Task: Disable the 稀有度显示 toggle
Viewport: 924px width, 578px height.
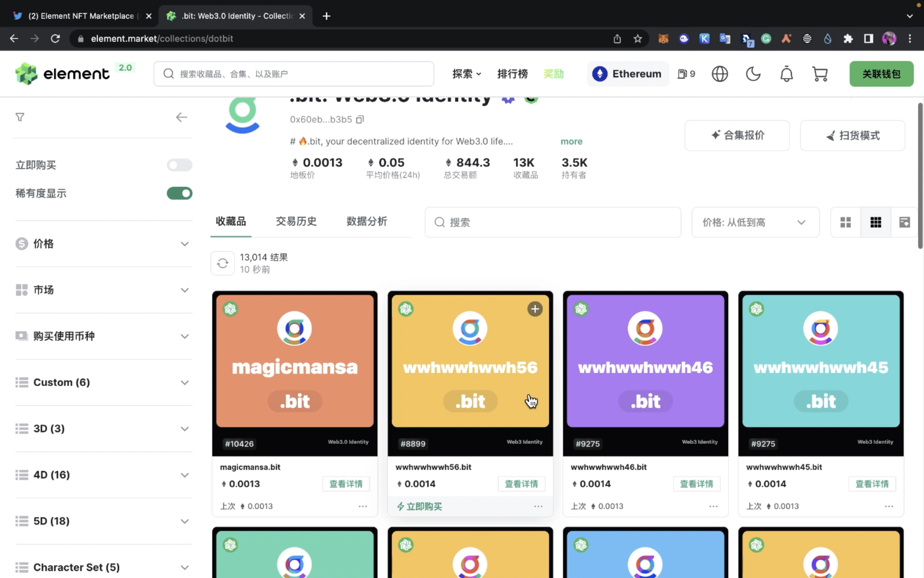Action: pyautogui.click(x=179, y=193)
